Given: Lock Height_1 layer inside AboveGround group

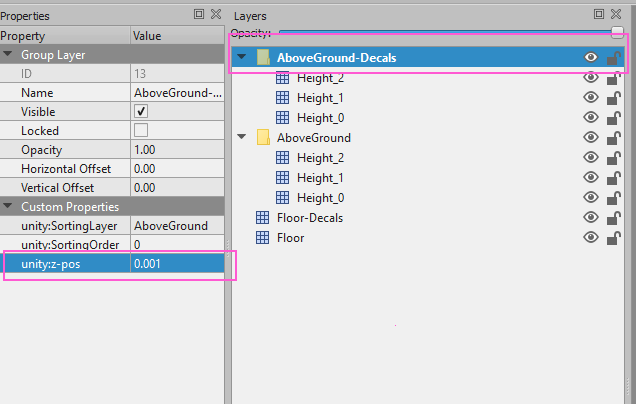Looking at the screenshot, I should coord(614,178).
